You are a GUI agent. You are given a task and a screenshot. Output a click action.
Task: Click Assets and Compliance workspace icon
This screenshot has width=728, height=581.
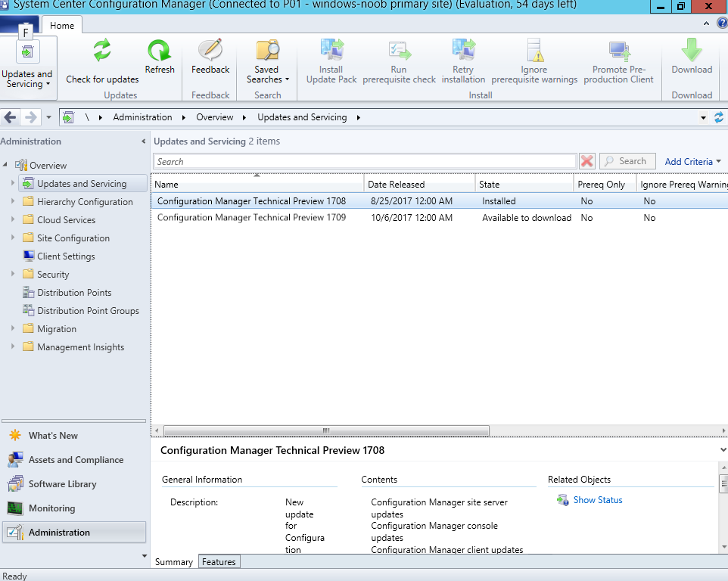pos(15,459)
